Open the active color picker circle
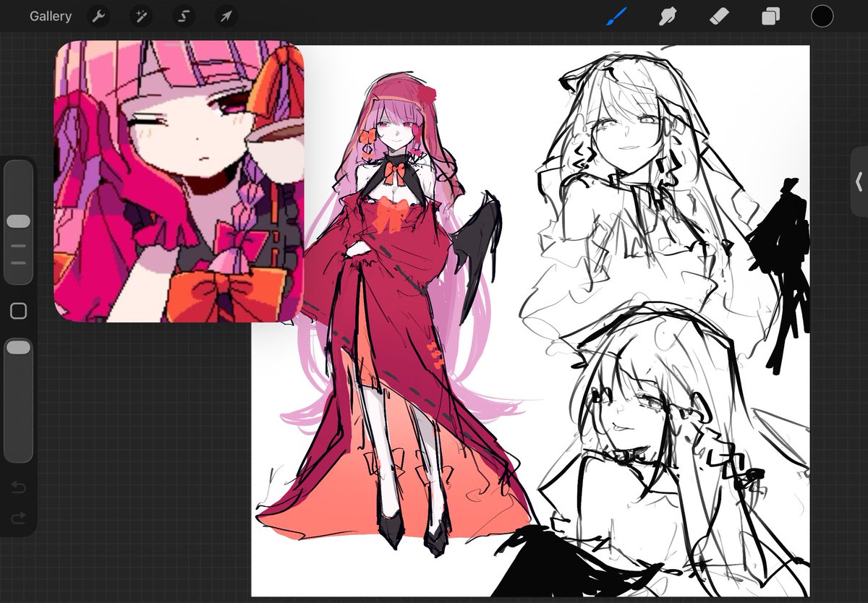Image resolution: width=868 pixels, height=603 pixels. [x=822, y=16]
